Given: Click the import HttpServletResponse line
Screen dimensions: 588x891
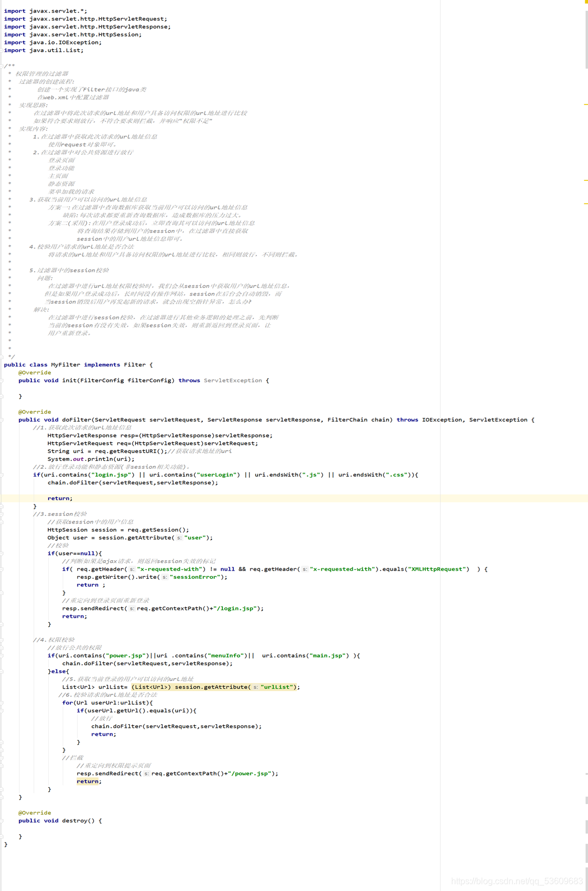Looking at the screenshot, I should tap(87, 27).
